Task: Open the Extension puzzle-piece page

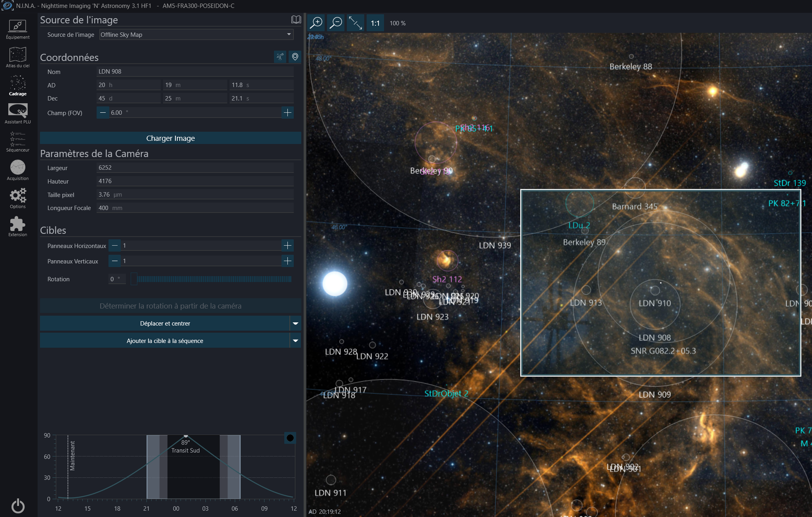Action: point(17,226)
